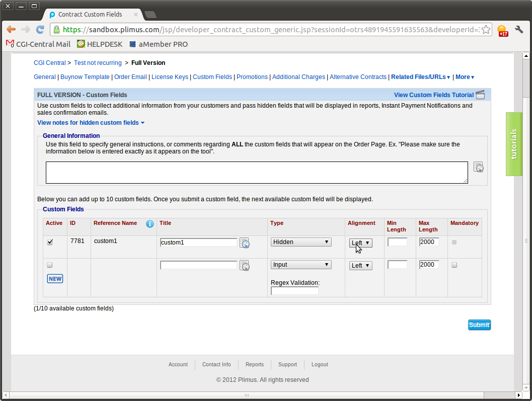Screen dimensions: 532x401
Task: Open the Hidden type dropdown
Action: (301, 242)
